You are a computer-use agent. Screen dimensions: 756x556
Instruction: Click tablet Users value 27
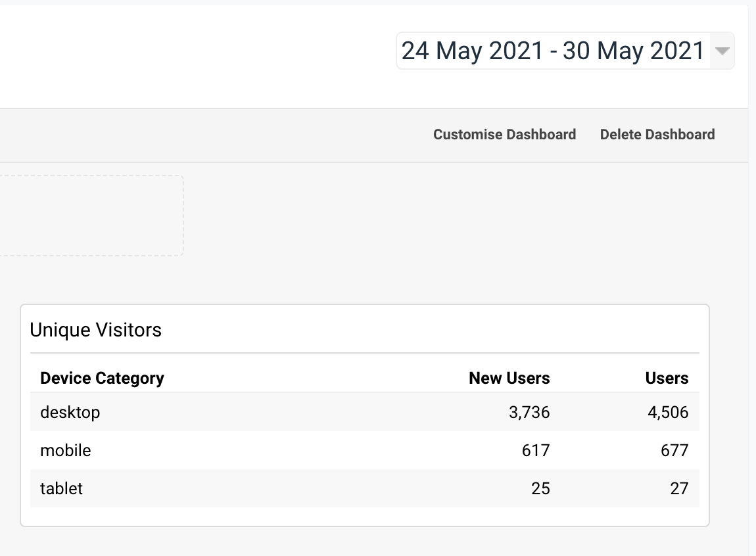pos(679,488)
